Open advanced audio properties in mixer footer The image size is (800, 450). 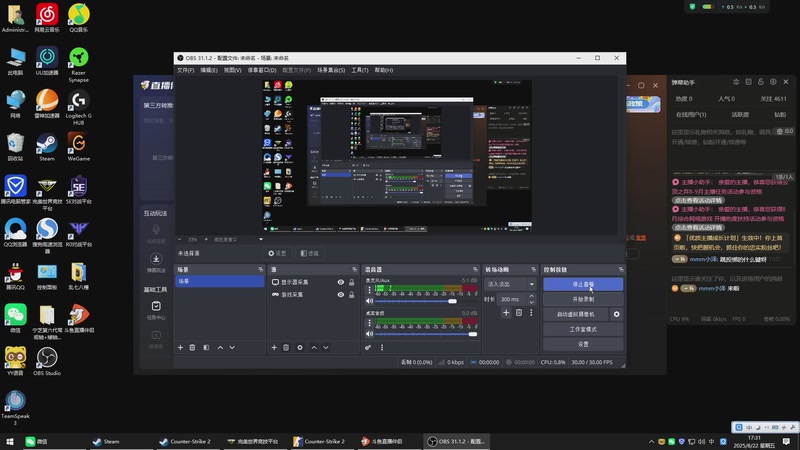point(368,347)
